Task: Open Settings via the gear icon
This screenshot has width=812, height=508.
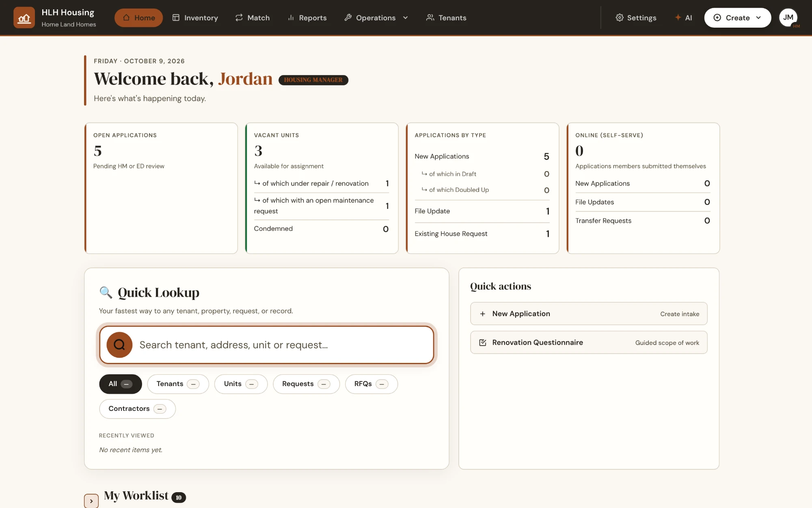Action: (x=636, y=17)
